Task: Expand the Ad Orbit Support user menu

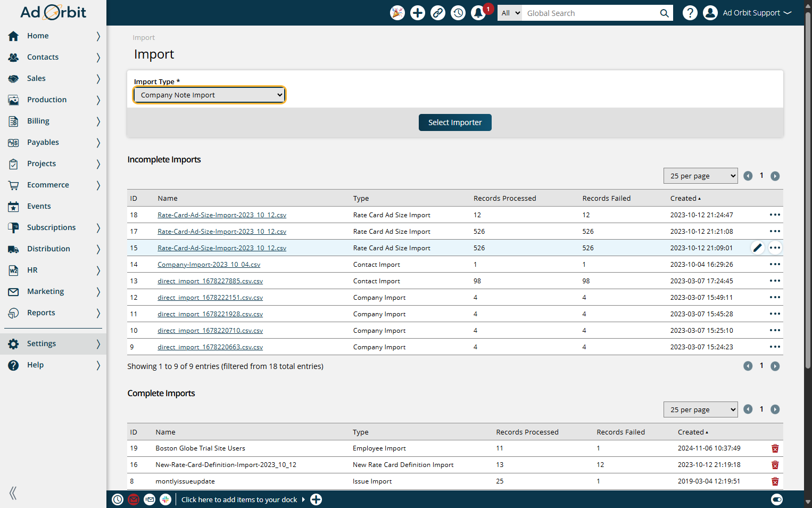Action: tap(757, 13)
